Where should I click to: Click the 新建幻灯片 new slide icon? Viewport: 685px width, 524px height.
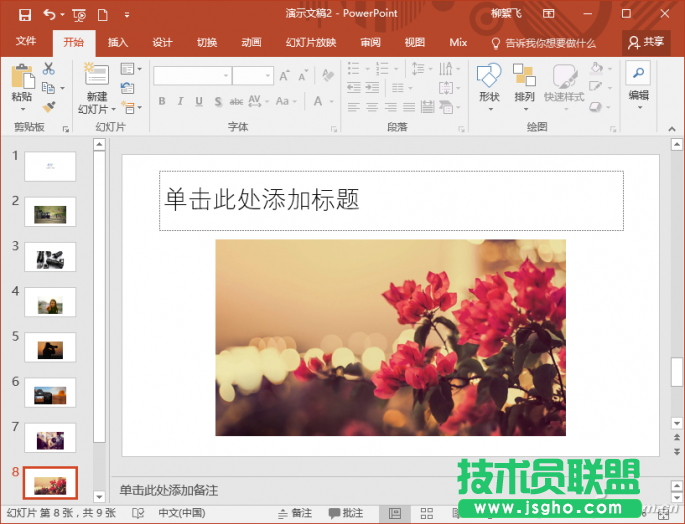click(x=96, y=76)
